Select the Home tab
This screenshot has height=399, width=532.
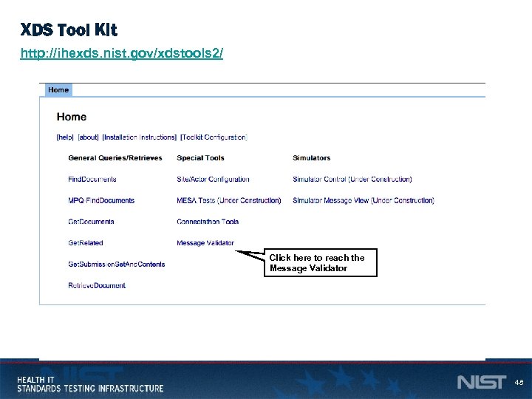pos(58,90)
